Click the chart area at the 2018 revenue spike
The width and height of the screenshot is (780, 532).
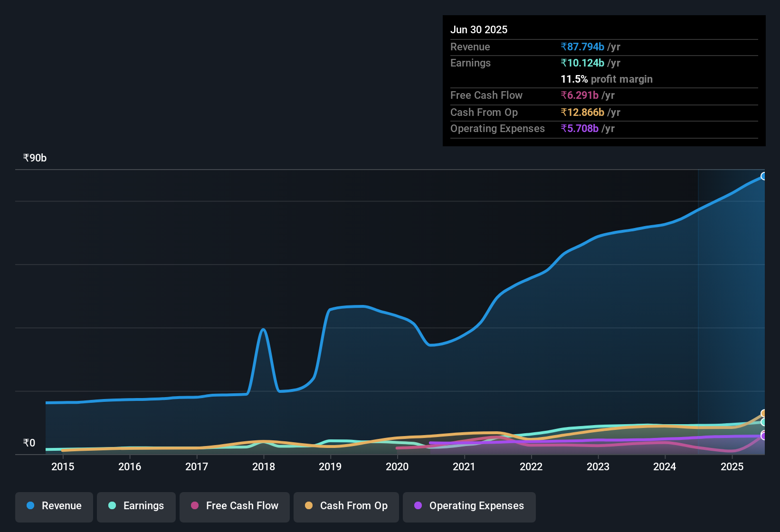263,329
